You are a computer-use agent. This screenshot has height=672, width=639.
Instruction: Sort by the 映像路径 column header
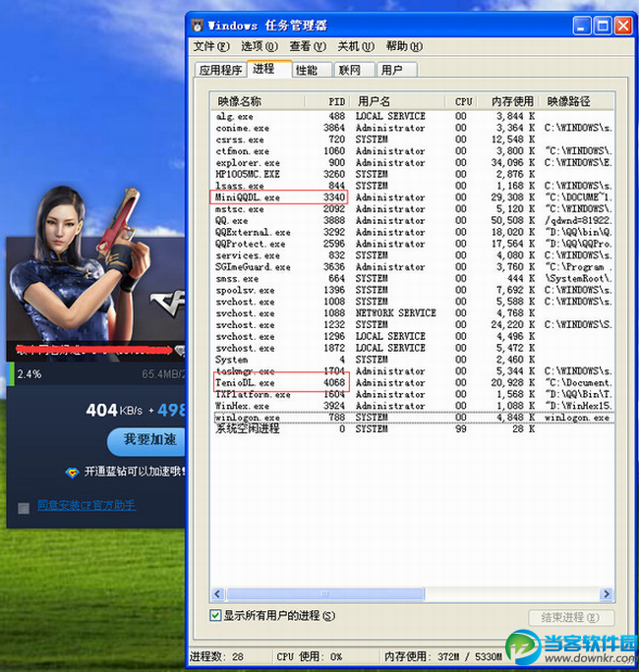coord(577,101)
